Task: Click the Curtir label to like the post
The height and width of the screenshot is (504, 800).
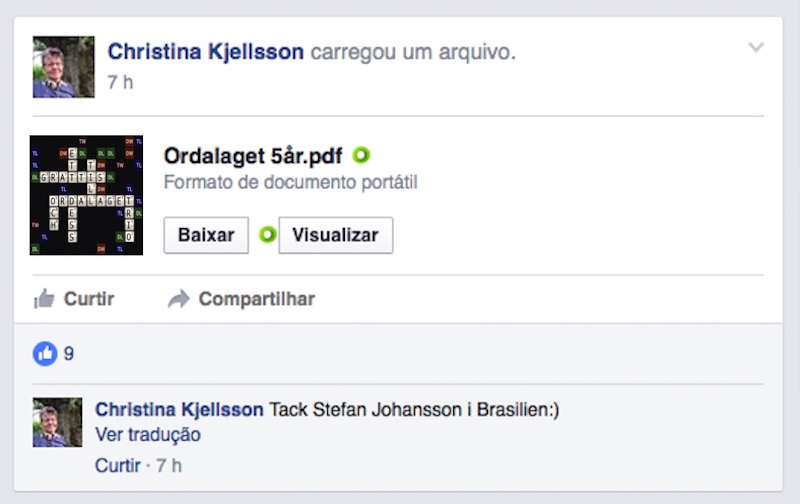Action: point(89,298)
